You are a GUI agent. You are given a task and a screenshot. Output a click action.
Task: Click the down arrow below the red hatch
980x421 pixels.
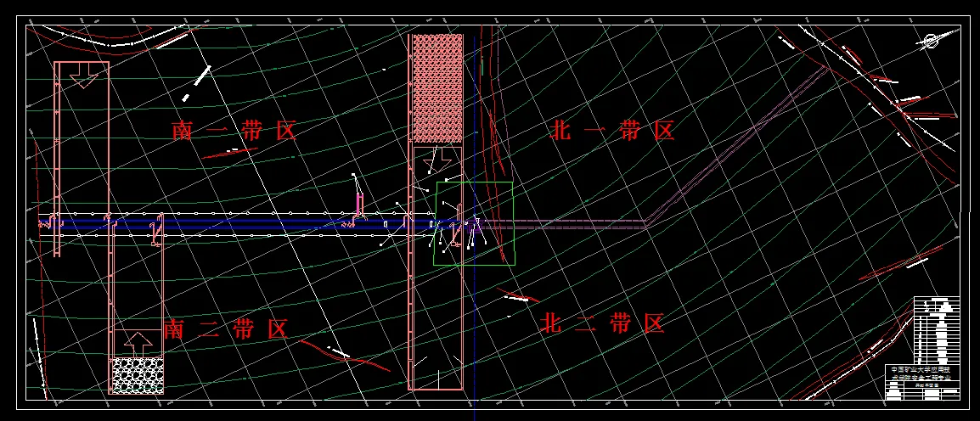436,160
